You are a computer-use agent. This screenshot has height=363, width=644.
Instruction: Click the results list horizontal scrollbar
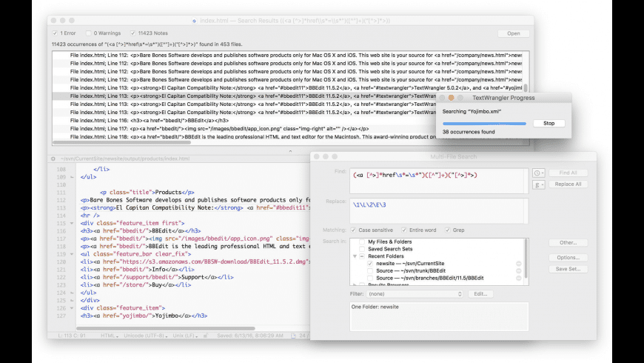click(x=122, y=143)
